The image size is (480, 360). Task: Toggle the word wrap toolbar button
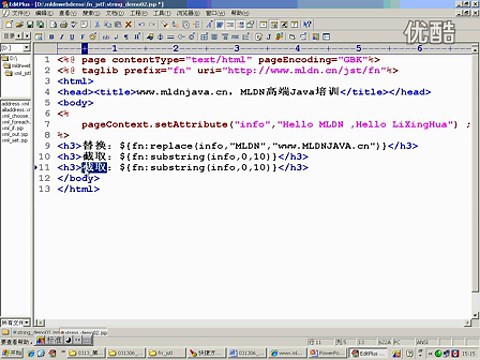click(x=220, y=24)
